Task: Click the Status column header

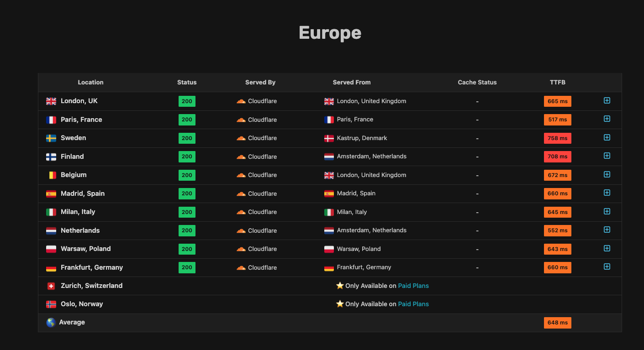Action: click(187, 83)
